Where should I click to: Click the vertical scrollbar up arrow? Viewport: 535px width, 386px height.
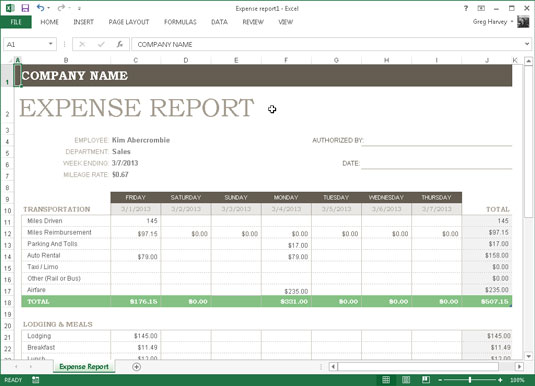(528, 61)
